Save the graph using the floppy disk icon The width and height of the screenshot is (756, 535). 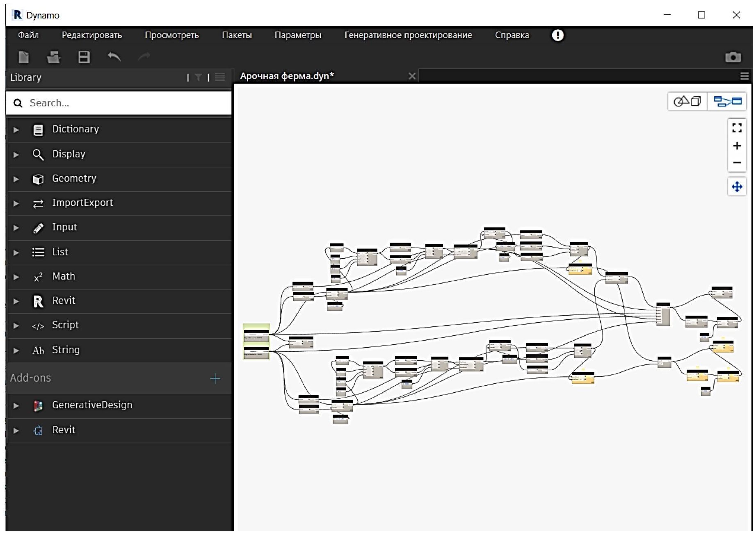[84, 57]
